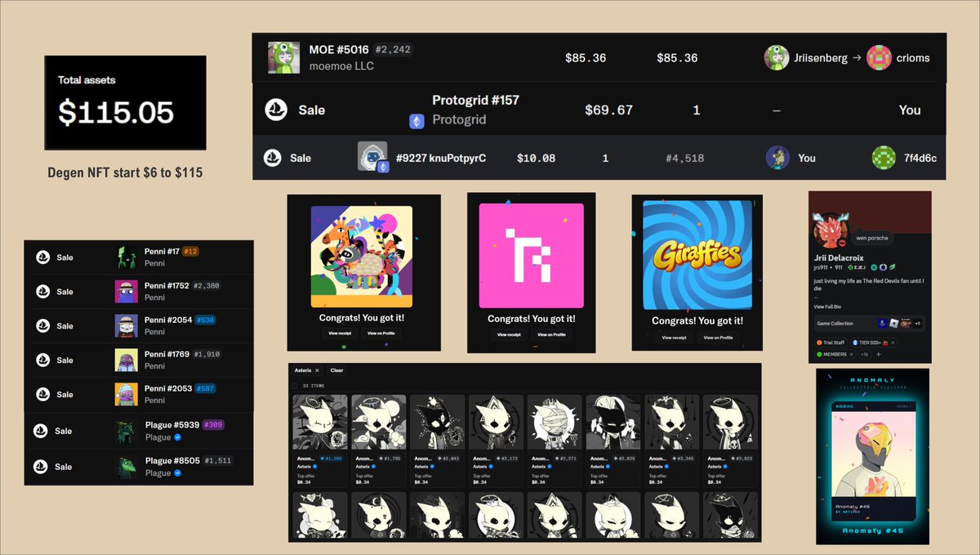Click View on Profile under the pink pixel artwork
Viewport: 980px width, 555px height.
pos(552,334)
